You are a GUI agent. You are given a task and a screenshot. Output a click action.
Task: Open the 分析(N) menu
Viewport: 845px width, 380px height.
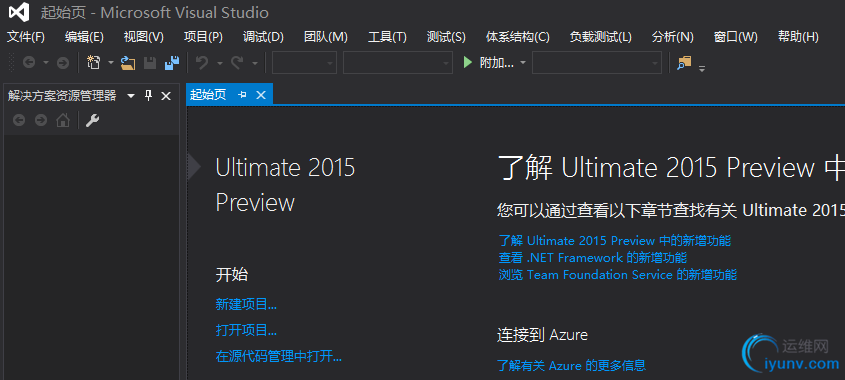coord(672,37)
